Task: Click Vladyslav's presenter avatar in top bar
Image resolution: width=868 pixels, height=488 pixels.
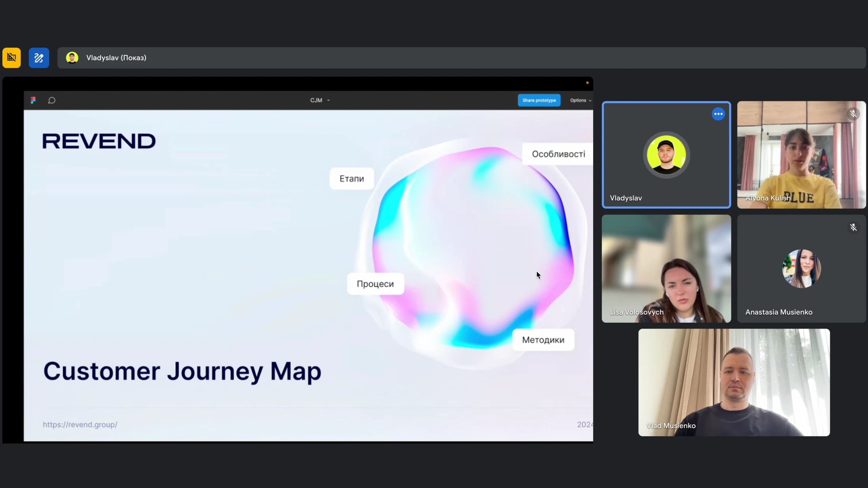Action: click(x=72, y=58)
